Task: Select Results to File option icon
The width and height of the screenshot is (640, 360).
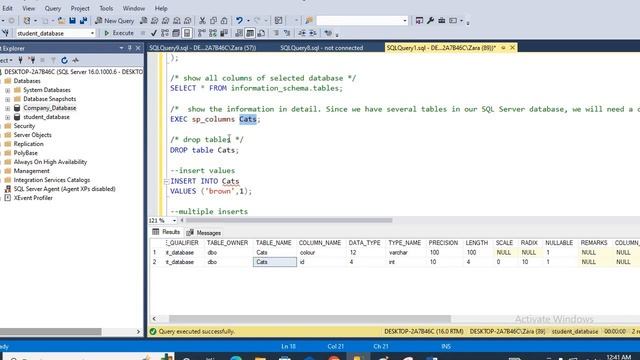Action: [261, 33]
